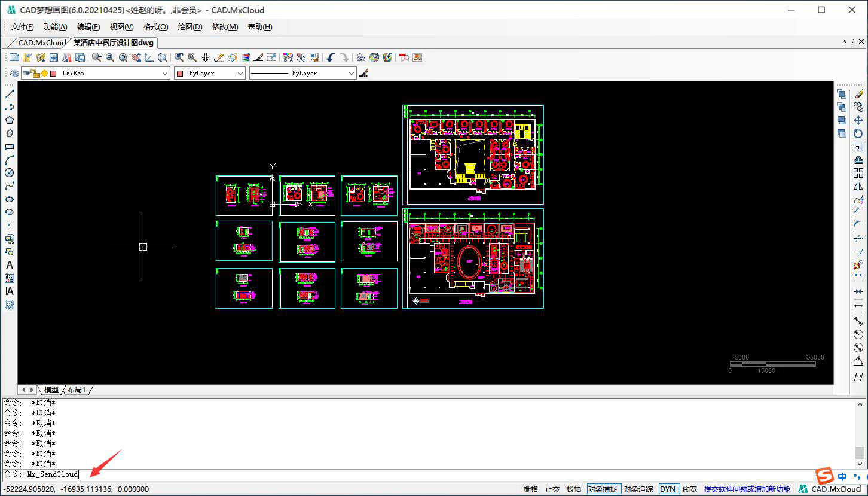Toggle the layer visibility eye icon

(x=26, y=73)
